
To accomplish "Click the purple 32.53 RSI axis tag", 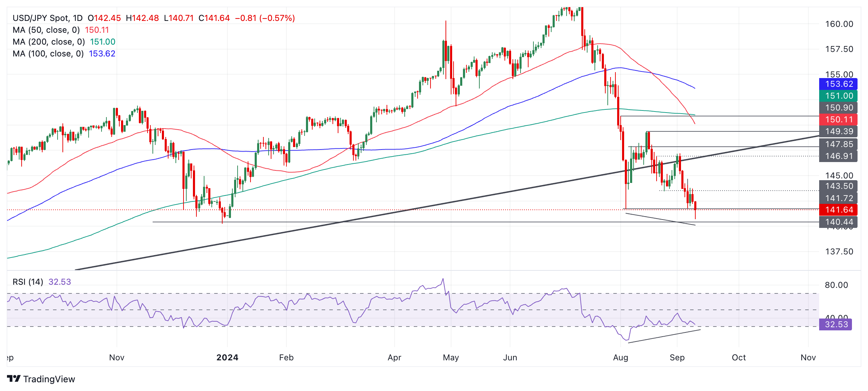I will click(835, 324).
